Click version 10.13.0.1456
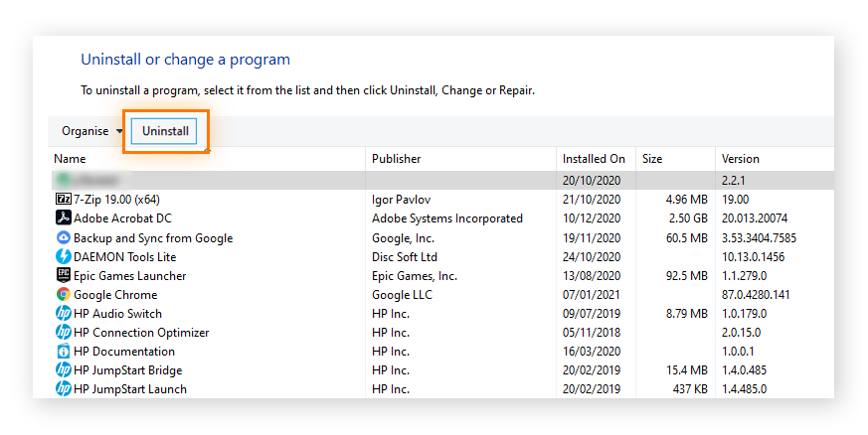The height and width of the screenshot is (435, 868). click(753, 256)
